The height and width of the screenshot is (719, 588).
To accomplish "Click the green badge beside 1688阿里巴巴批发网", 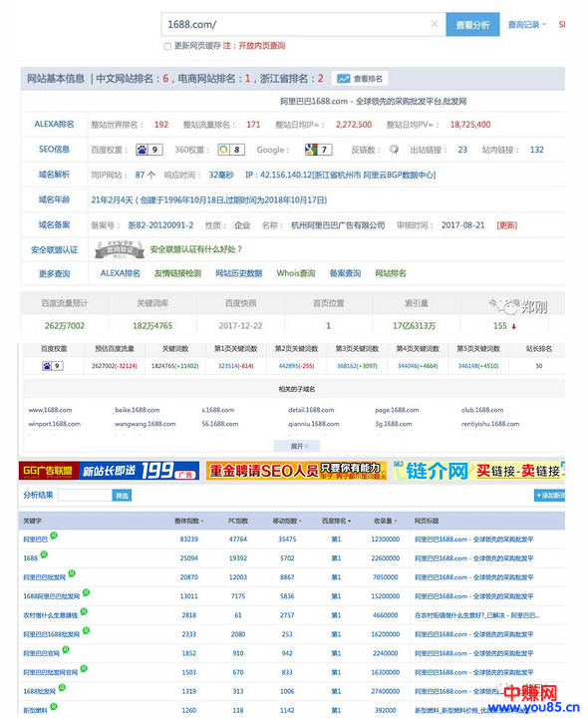I will pos(86,592).
